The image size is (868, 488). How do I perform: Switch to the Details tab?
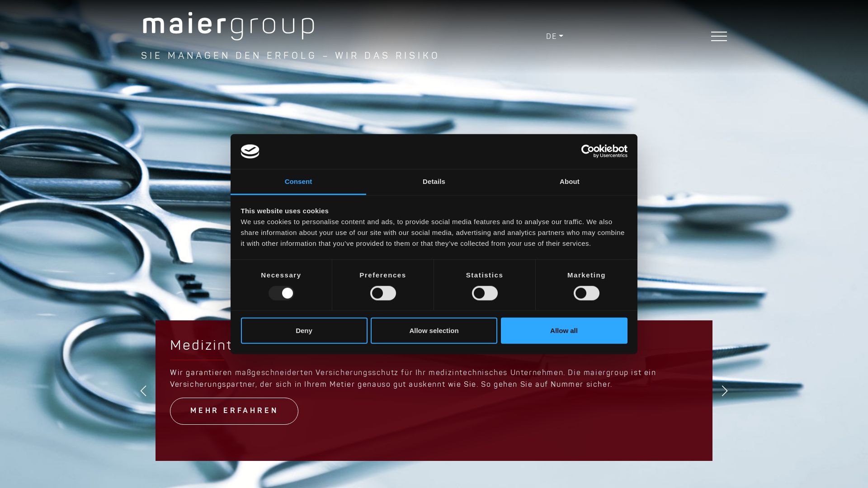434,182
